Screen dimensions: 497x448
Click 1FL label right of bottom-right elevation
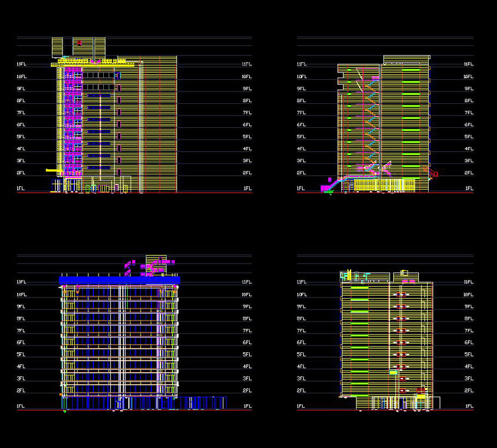point(470,406)
